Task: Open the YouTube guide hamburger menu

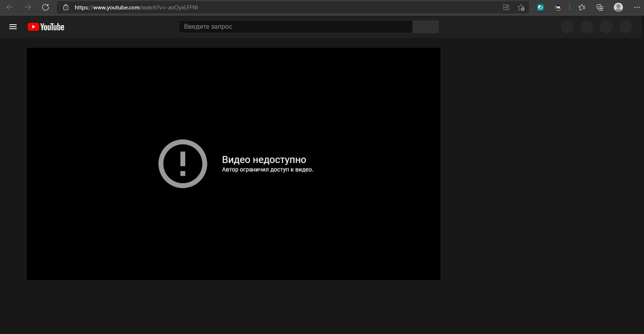Action: click(x=13, y=27)
